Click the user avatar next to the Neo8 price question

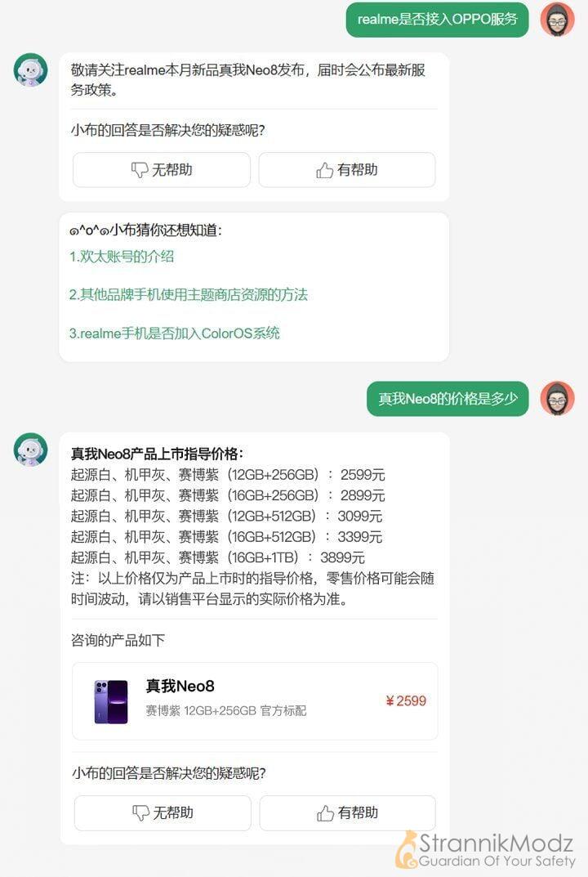tap(557, 398)
